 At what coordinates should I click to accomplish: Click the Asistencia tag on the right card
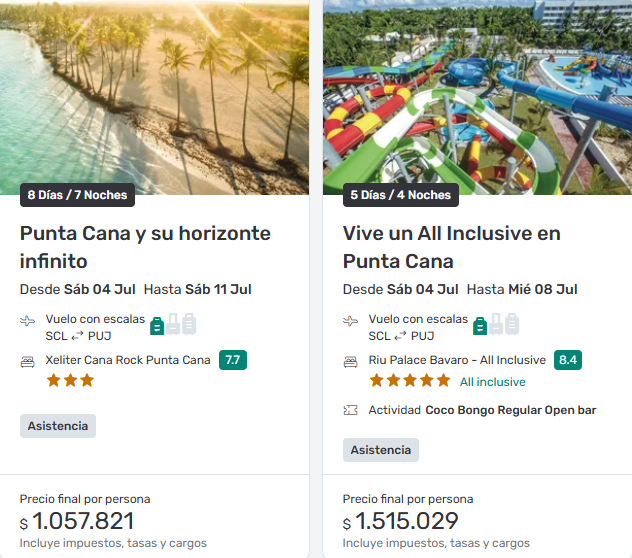tap(381, 450)
